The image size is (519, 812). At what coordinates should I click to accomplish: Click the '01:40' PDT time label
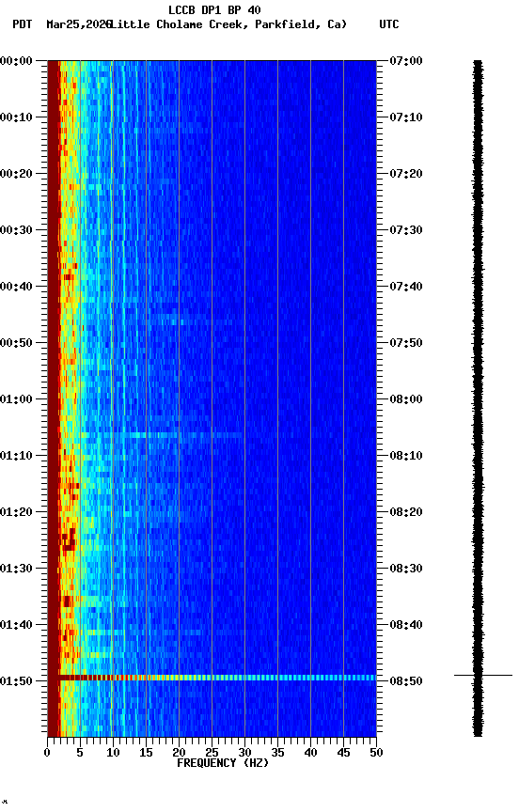tap(16, 626)
